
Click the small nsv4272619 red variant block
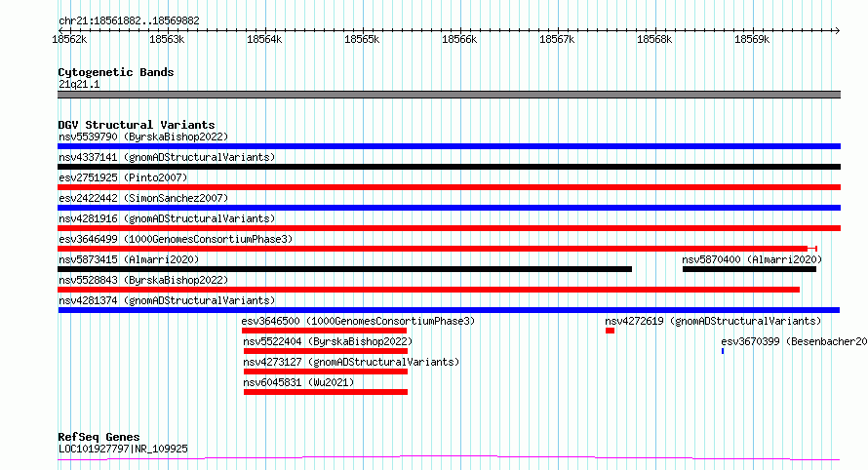(610, 331)
